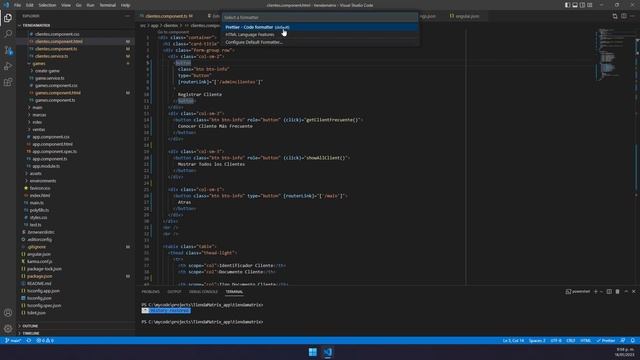Open the Explorer view in activity bar
640x360 pixels.
pyautogui.click(x=8, y=18)
